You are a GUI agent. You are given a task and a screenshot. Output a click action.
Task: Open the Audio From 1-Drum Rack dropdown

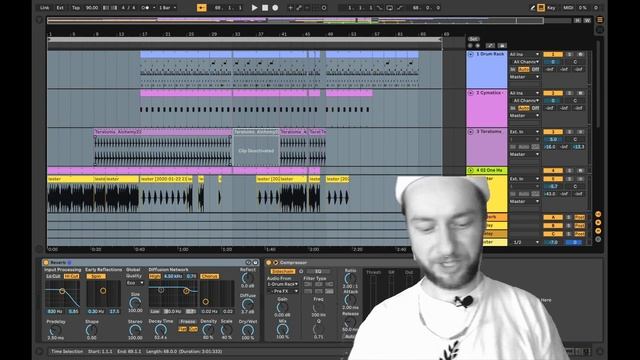283,284
